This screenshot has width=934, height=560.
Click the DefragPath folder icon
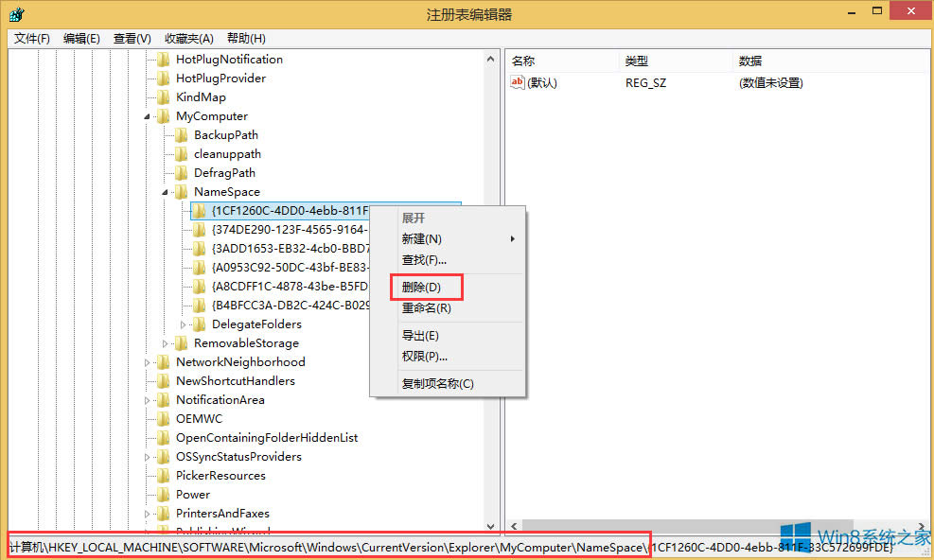[x=182, y=172]
